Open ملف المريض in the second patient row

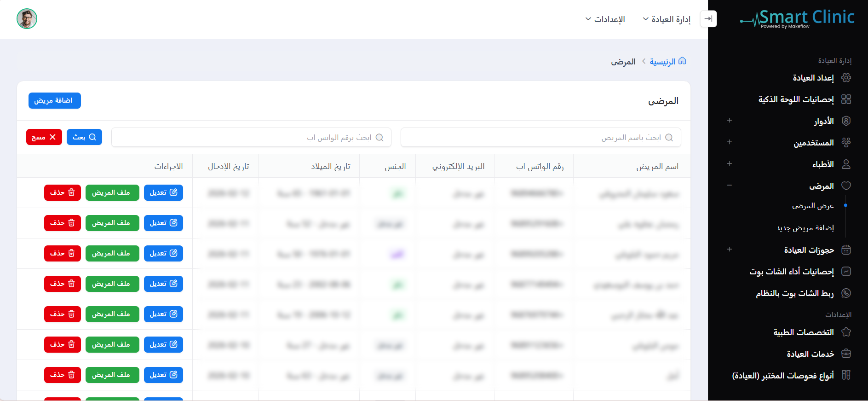pyautogui.click(x=112, y=223)
